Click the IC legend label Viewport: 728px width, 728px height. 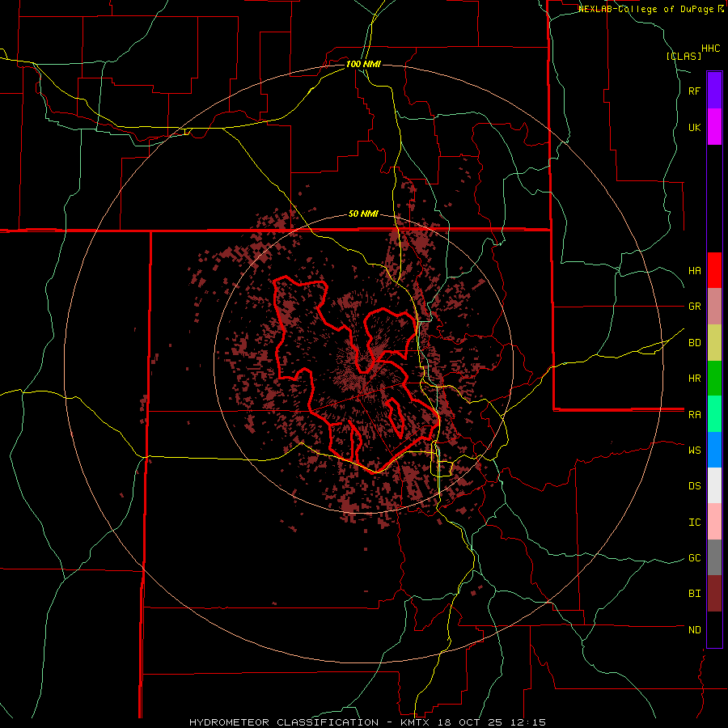point(695,523)
